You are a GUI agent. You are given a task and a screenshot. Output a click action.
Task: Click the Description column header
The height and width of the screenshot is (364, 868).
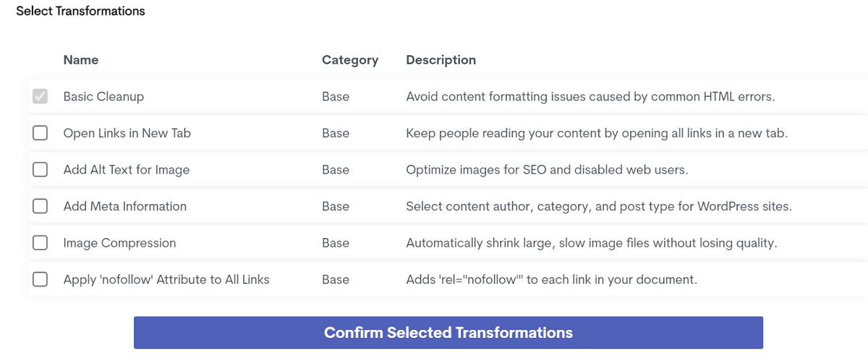441,60
